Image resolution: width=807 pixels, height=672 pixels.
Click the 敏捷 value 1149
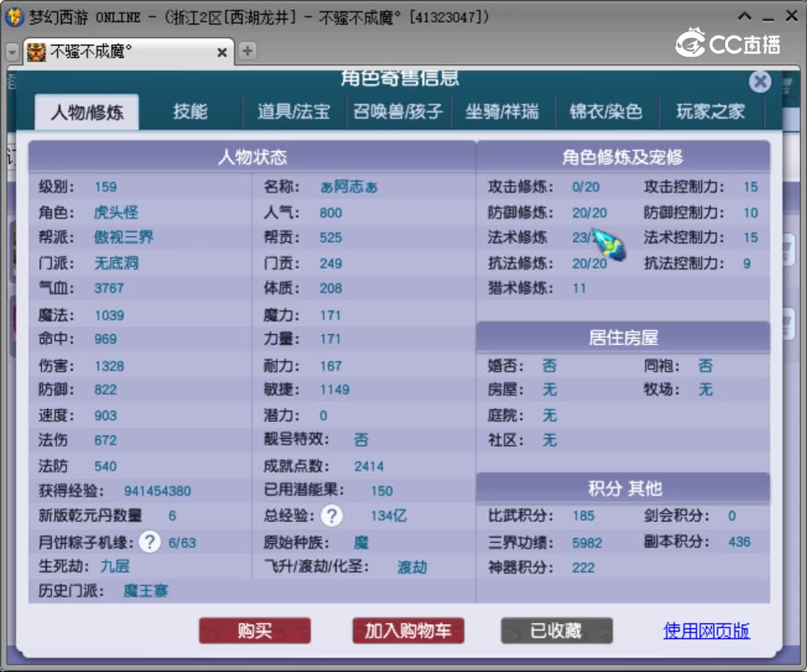click(334, 390)
